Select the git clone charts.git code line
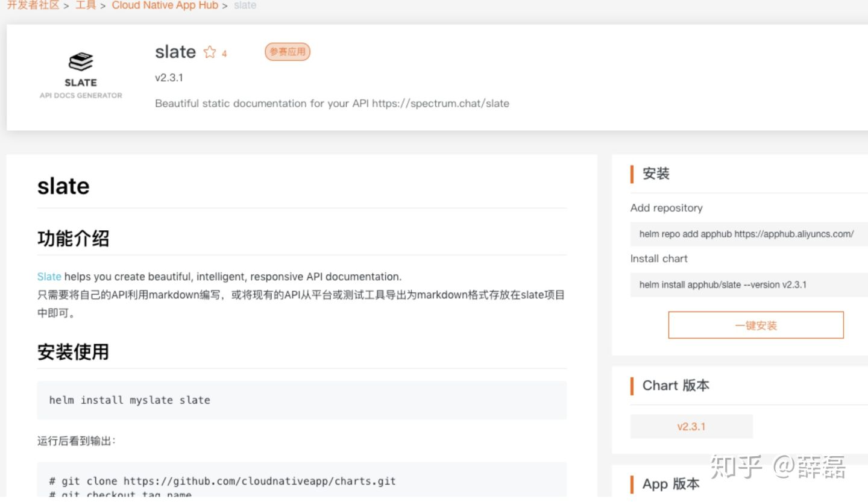 (x=222, y=481)
